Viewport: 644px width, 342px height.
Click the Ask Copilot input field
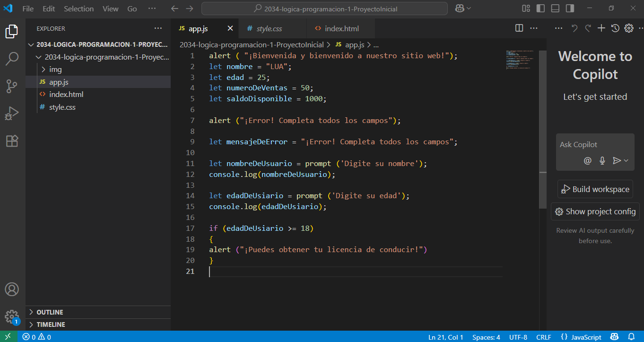[595, 145]
